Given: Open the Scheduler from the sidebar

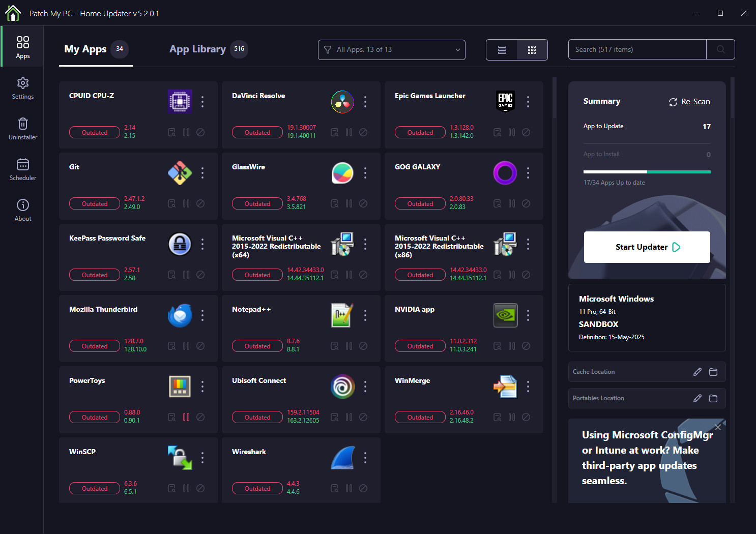Looking at the screenshot, I should tap(23, 169).
